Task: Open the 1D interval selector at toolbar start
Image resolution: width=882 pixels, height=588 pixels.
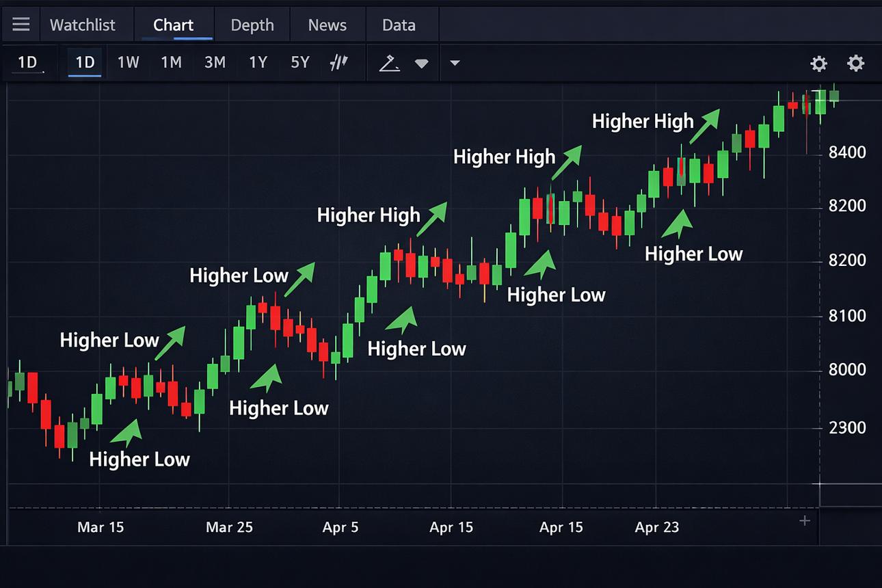Action: pyautogui.click(x=27, y=63)
